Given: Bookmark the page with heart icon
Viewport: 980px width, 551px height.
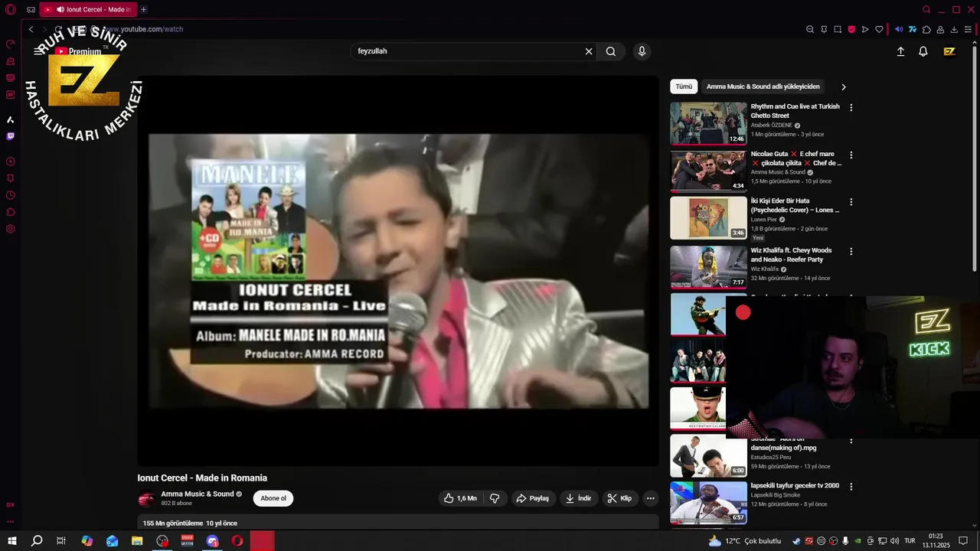Looking at the screenshot, I should [x=879, y=29].
